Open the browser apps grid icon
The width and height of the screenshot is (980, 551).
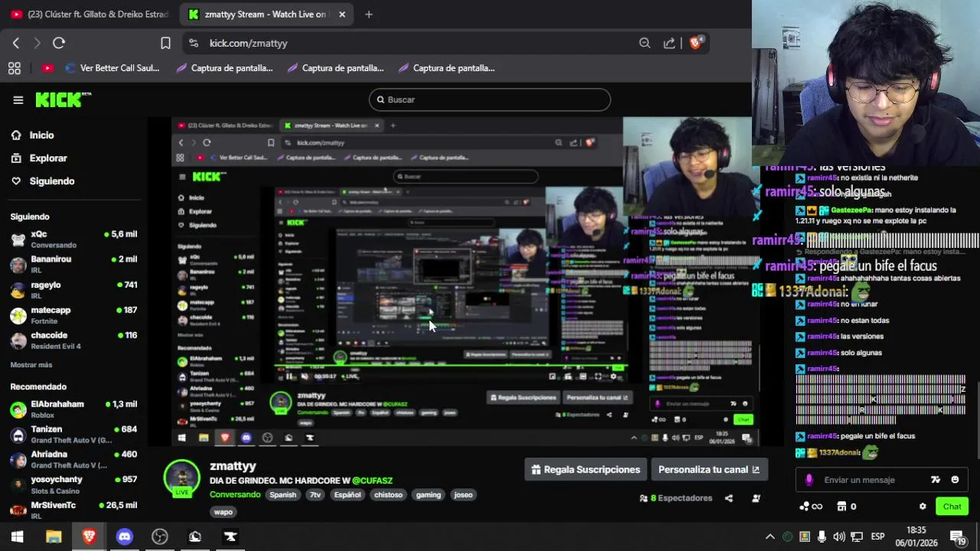coord(15,68)
